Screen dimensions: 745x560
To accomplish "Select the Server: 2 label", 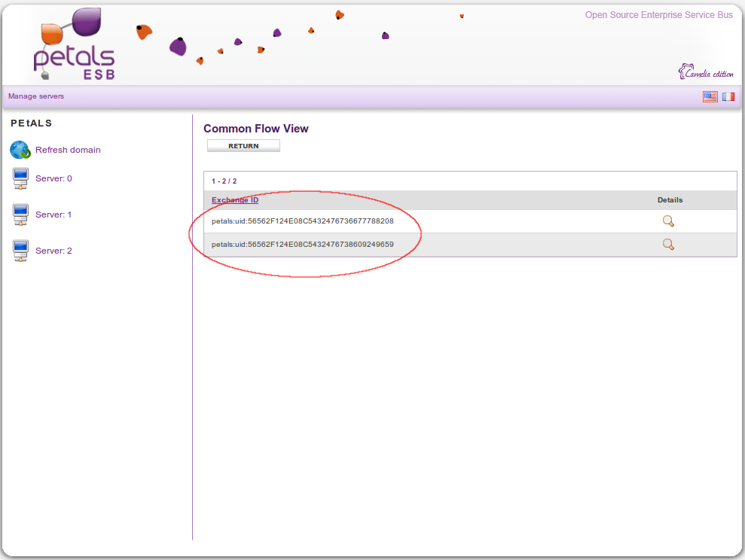I will [x=53, y=251].
